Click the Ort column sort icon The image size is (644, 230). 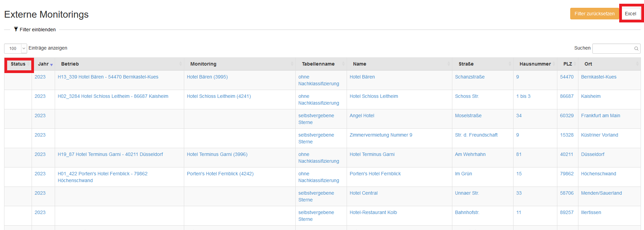[x=637, y=64]
